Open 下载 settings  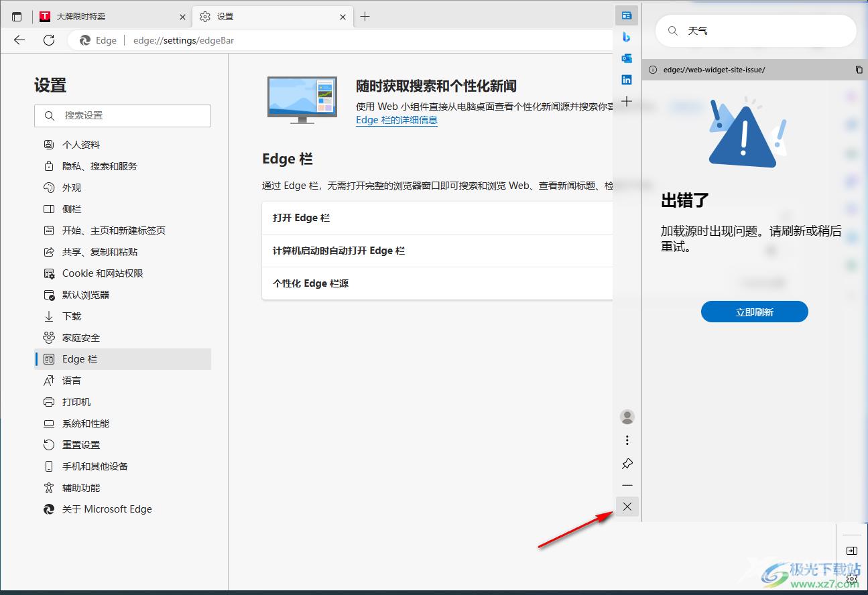point(123,316)
